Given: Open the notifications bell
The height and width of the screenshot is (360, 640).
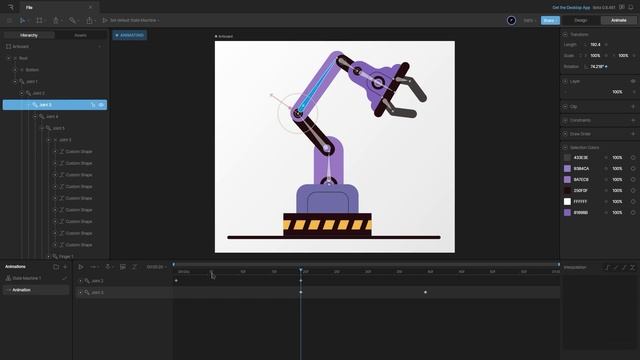Looking at the screenshot, I should coord(631,7).
